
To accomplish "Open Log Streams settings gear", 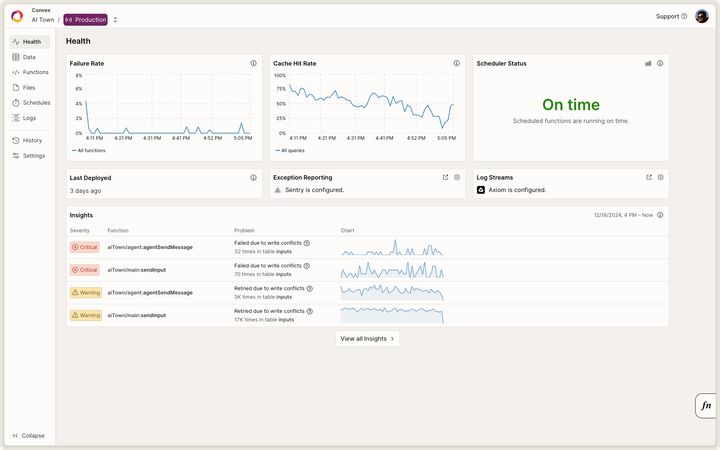I will [660, 177].
